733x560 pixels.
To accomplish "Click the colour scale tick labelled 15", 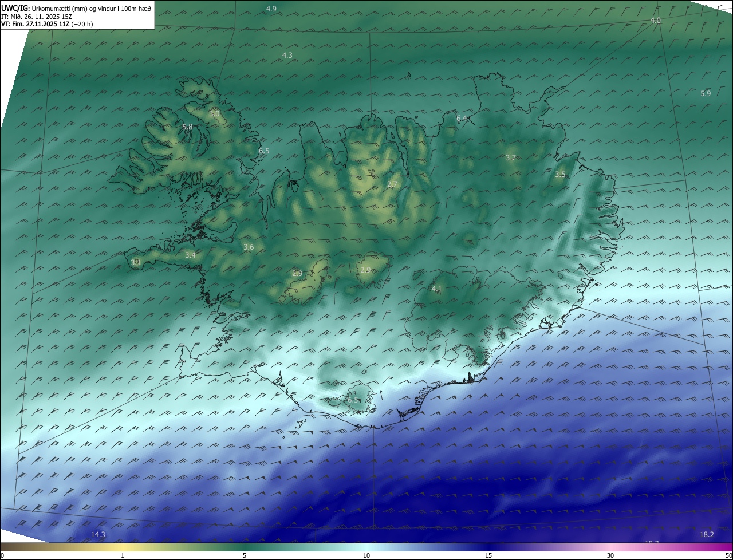I will point(488,555).
